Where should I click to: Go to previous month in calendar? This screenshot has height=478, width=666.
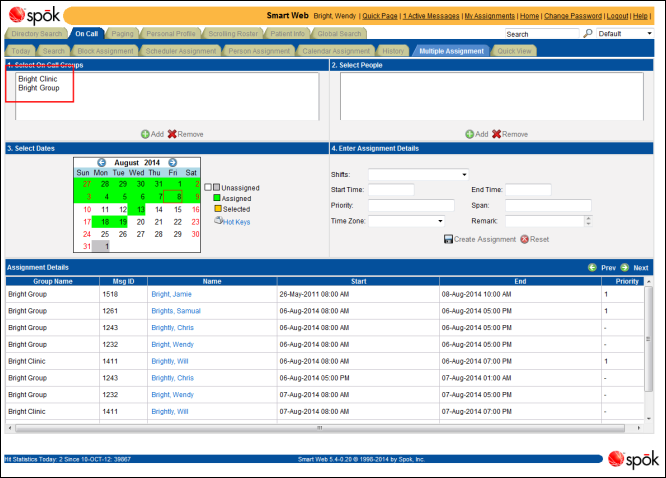pos(102,162)
